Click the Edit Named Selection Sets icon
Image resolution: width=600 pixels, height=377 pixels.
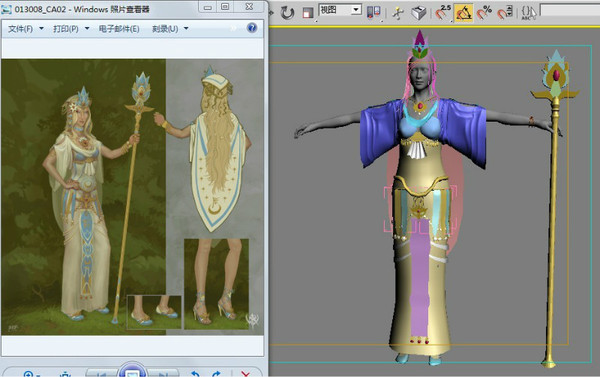coord(529,13)
